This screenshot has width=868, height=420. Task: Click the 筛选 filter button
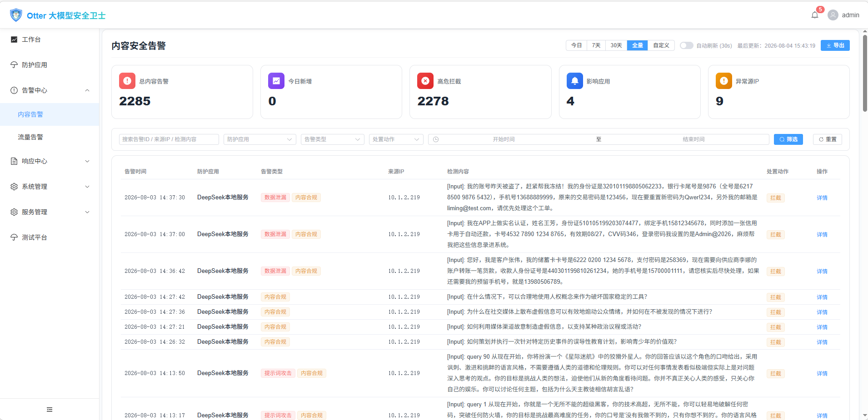(x=788, y=139)
